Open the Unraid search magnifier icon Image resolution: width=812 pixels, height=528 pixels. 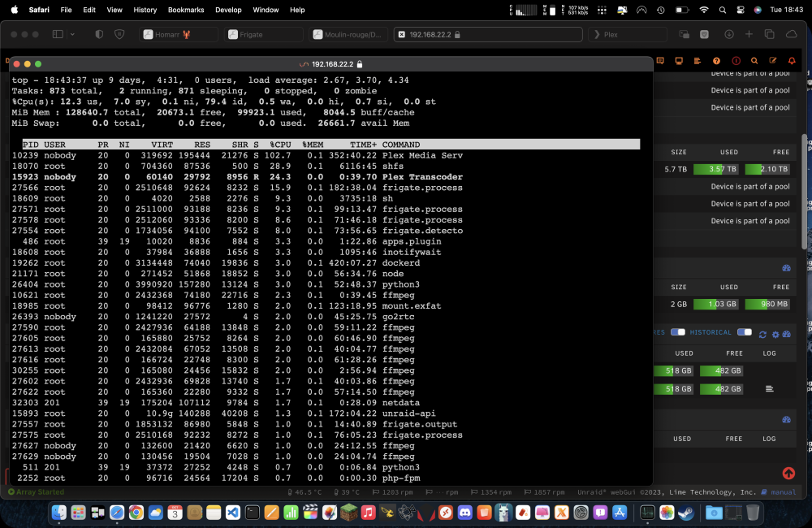point(754,61)
